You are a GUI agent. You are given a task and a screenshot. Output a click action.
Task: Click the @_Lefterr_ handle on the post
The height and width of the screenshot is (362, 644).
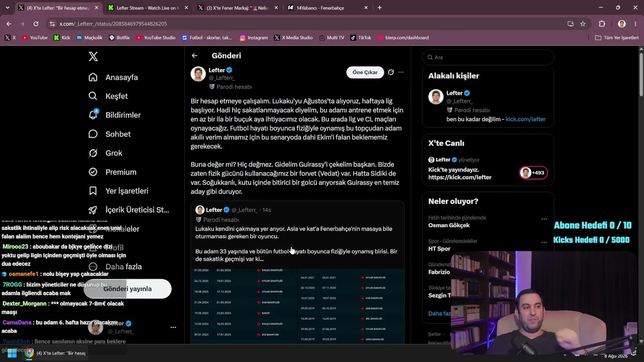(x=222, y=78)
